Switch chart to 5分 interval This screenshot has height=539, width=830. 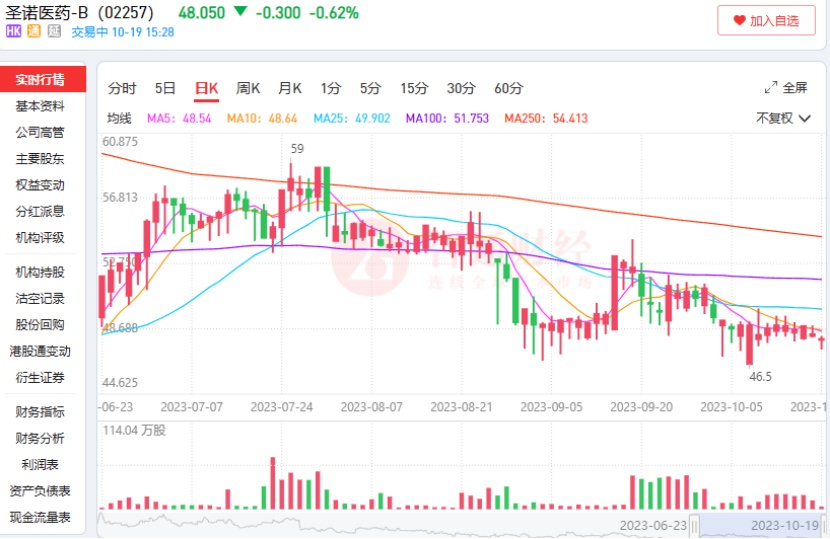(371, 88)
